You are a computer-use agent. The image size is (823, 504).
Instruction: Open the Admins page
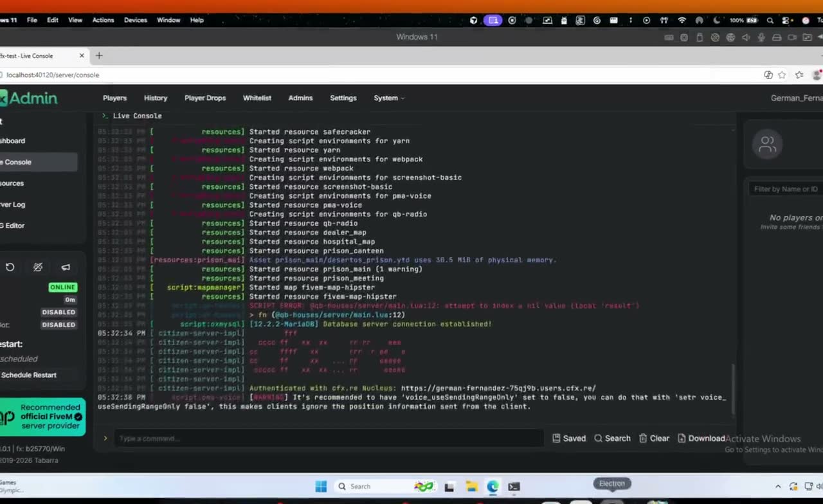click(300, 98)
